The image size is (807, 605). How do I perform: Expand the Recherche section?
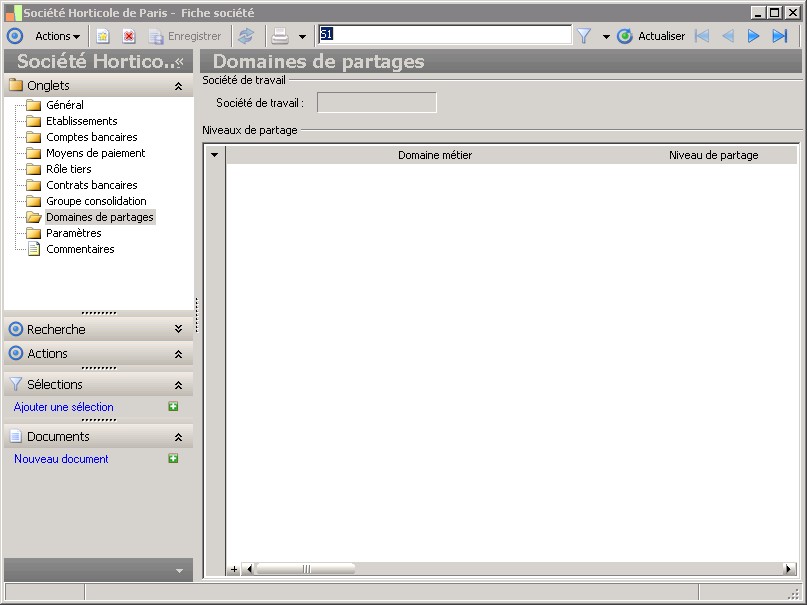178,329
